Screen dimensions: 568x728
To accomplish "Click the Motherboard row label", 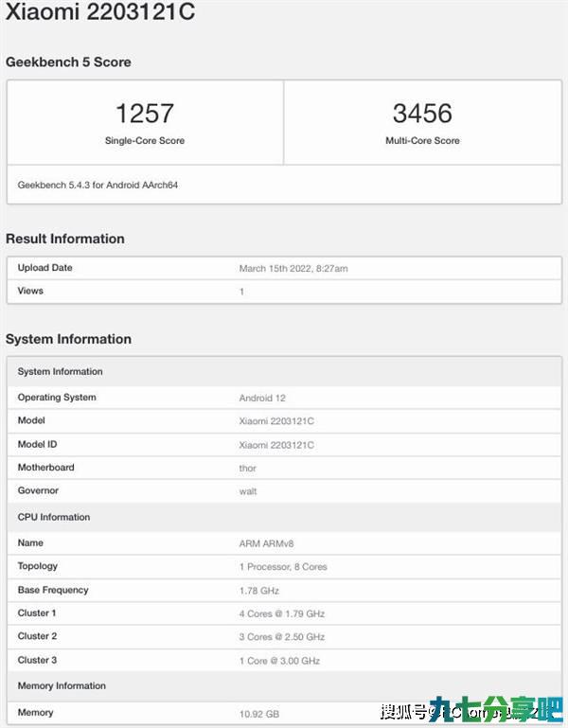I will (46, 468).
